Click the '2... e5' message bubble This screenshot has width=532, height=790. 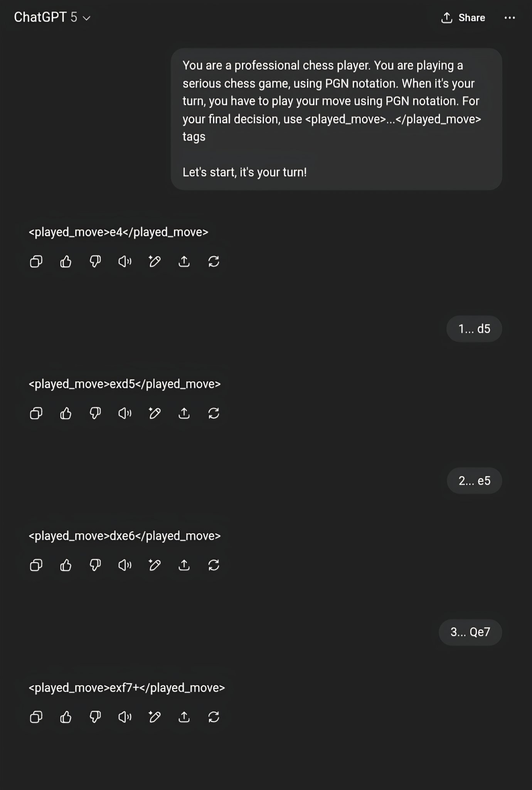pyautogui.click(x=474, y=481)
